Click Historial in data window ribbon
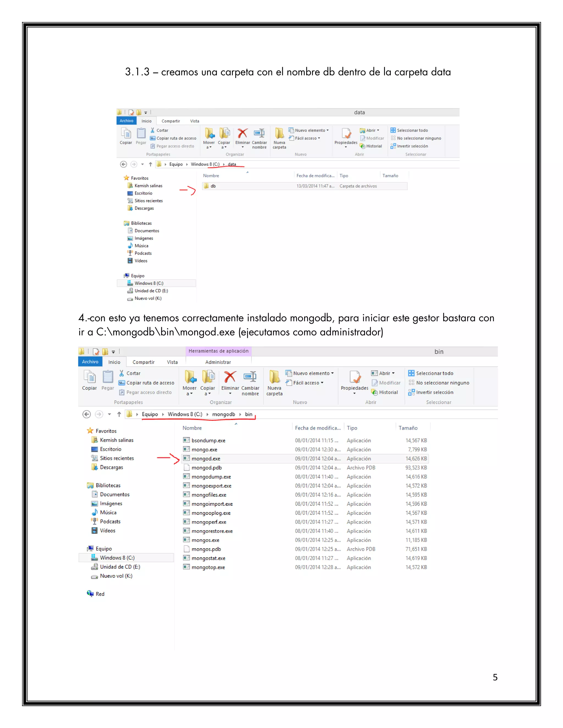The width and height of the screenshot is (563, 728). (x=371, y=146)
